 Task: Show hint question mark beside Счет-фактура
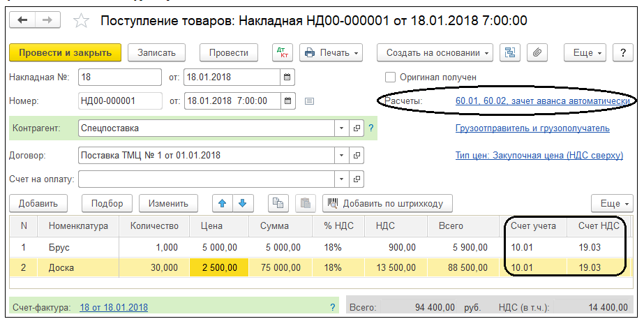click(333, 307)
